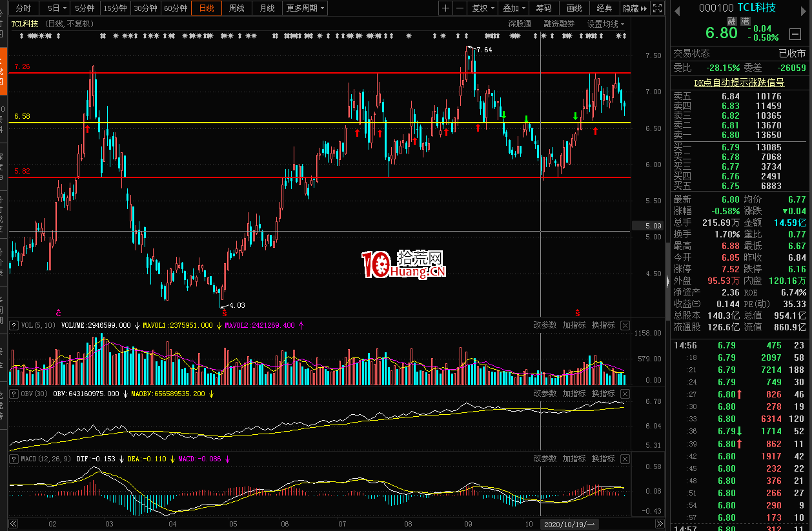Open DK点自动提示涨跌信号 link
This screenshot has width=812, height=531.
[x=739, y=83]
